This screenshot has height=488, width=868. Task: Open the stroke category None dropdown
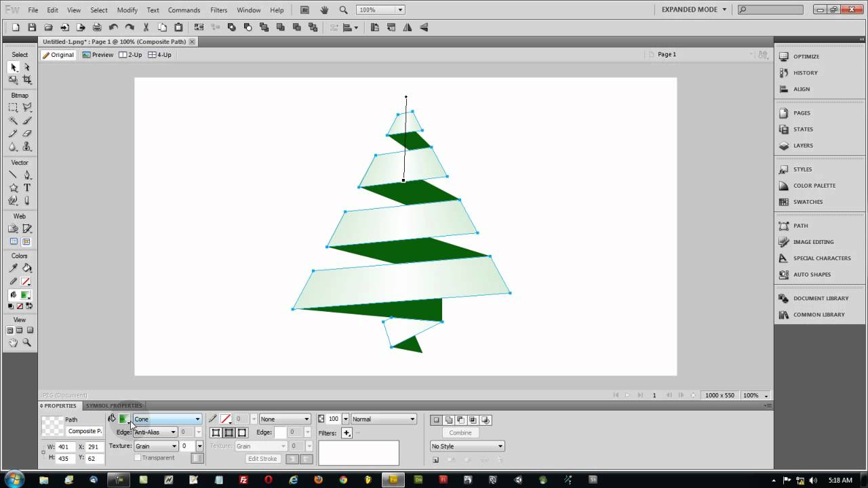(x=285, y=419)
